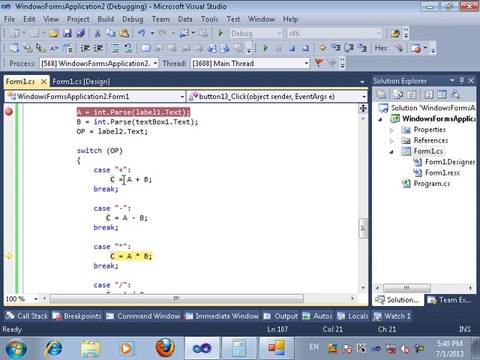Collapse the Form1.cs node in Solution Explorer
The image size is (480, 360).
click(x=392, y=152)
